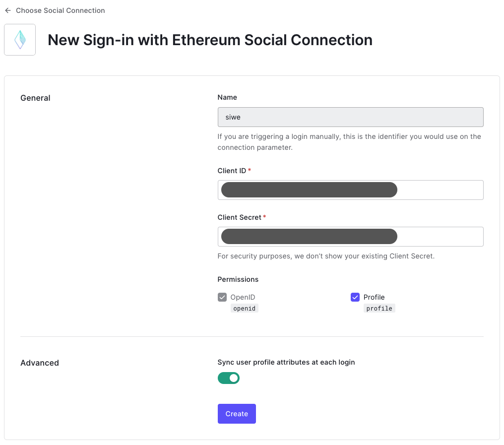Click the profile scope code tag

point(379,309)
